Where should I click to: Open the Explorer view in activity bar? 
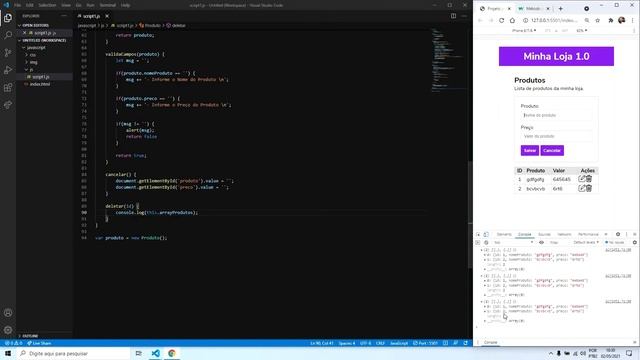(8, 18)
